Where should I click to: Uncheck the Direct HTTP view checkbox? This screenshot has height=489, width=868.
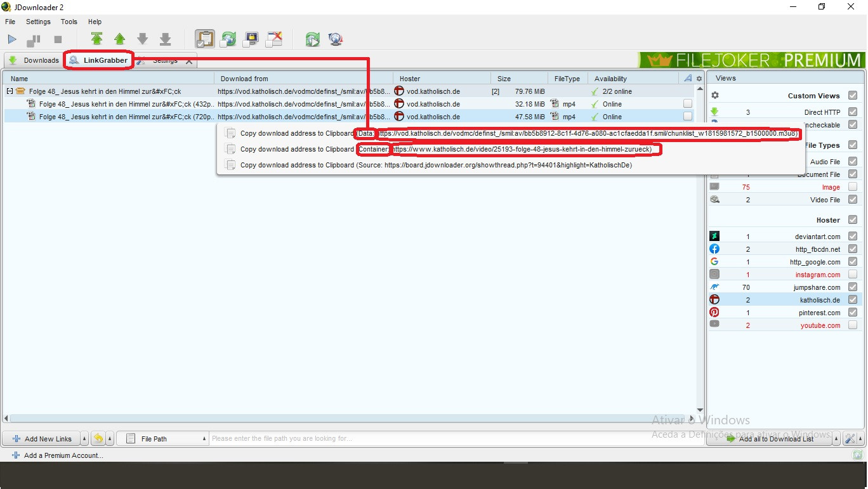(852, 112)
